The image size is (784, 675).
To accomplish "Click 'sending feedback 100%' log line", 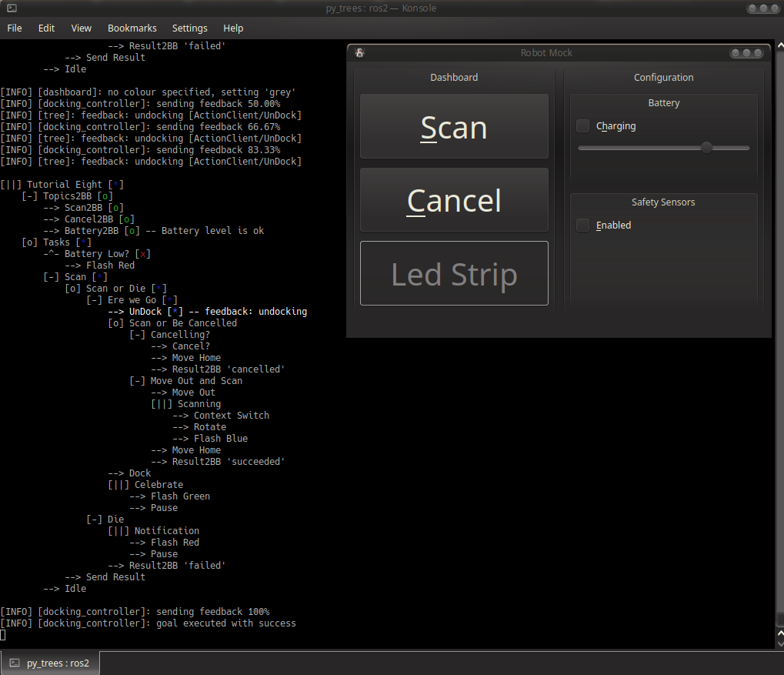I will point(135,612).
